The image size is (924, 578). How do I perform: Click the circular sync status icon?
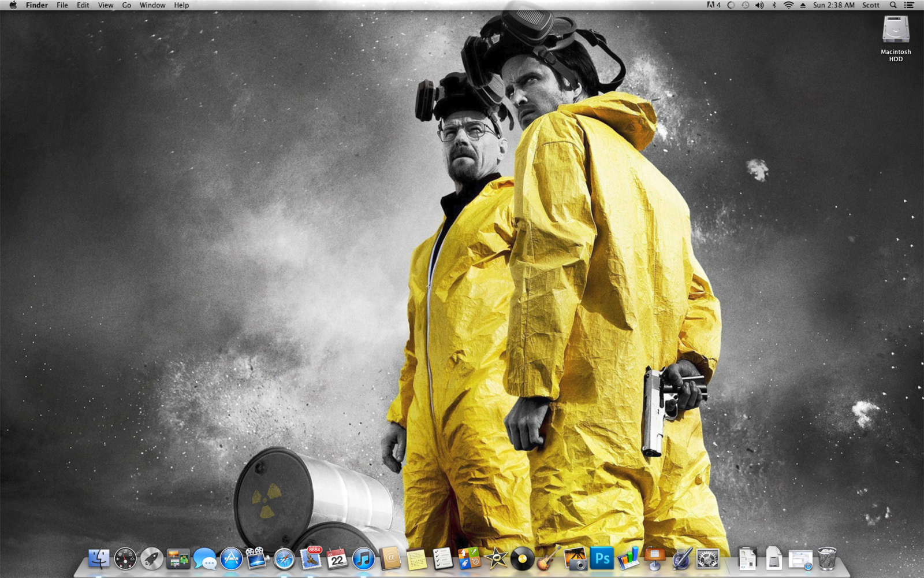[731, 5]
